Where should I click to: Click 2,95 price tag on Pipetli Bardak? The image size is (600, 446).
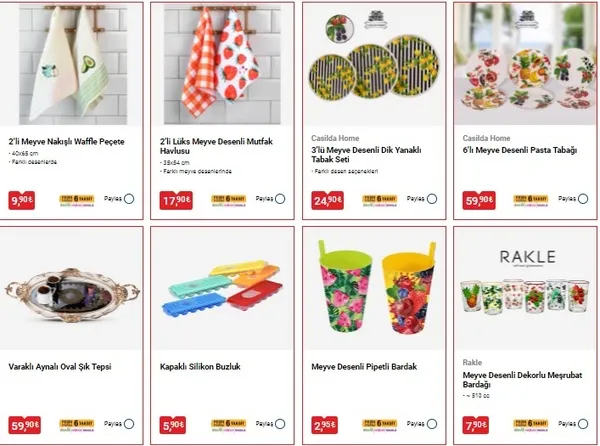click(x=324, y=425)
